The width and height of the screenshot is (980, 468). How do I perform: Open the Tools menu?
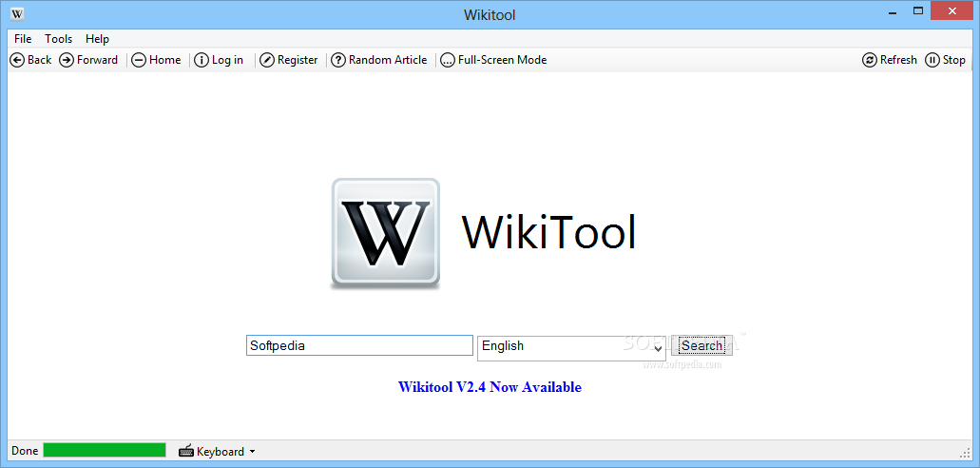(x=59, y=39)
